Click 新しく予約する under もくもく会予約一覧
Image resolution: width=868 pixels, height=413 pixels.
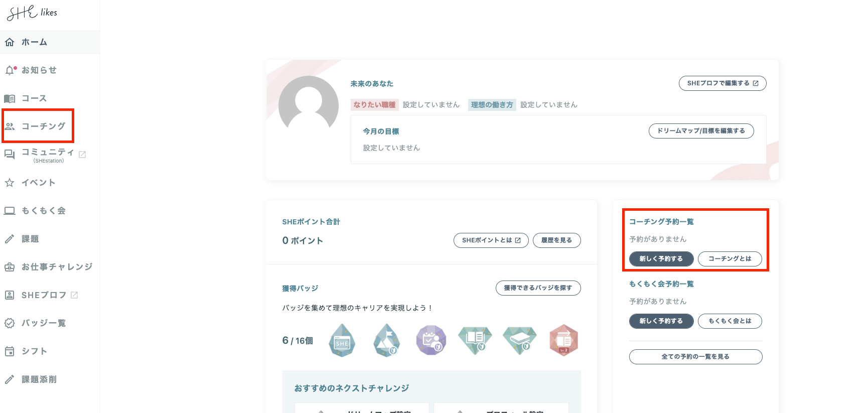[661, 321]
